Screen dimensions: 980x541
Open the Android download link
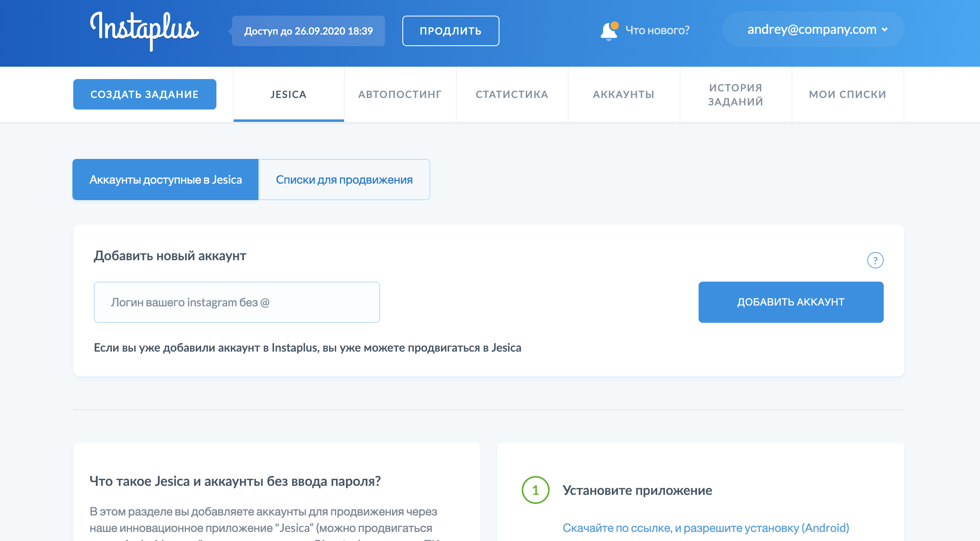coord(706,528)
